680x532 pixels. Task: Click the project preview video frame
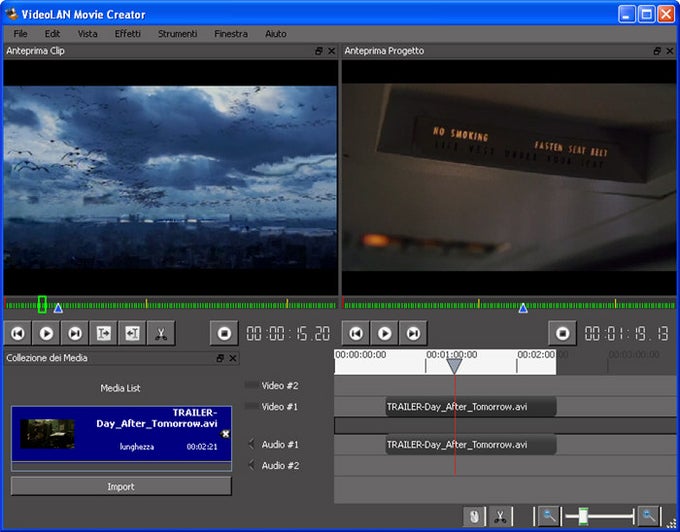tap(509, 177)
